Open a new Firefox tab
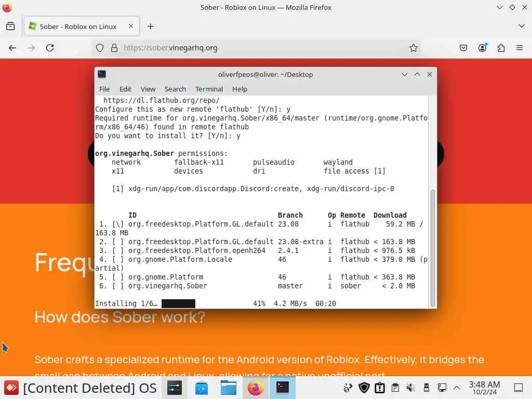This screenshot has width=532, height=399. coord(151,26)
